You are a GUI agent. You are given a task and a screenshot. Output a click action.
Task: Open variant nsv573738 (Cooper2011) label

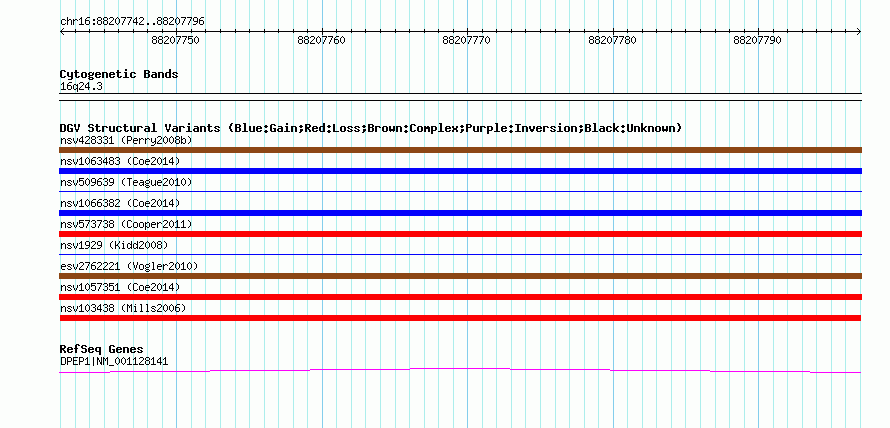click(x=125, y=224)
